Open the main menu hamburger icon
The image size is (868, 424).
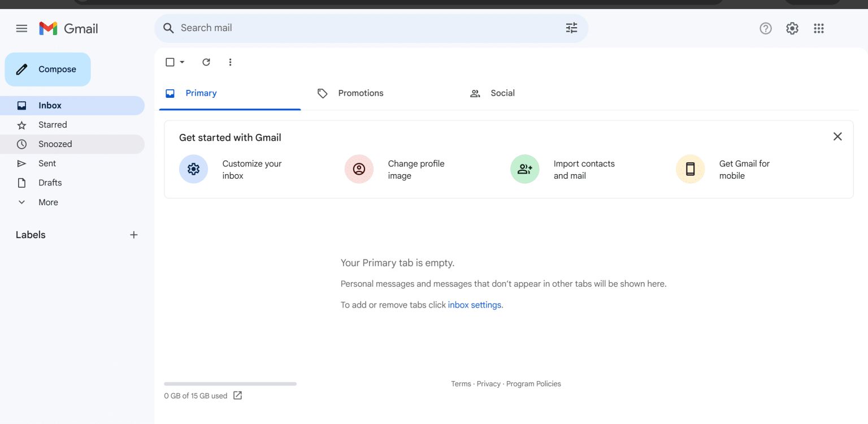pos(21,28)
